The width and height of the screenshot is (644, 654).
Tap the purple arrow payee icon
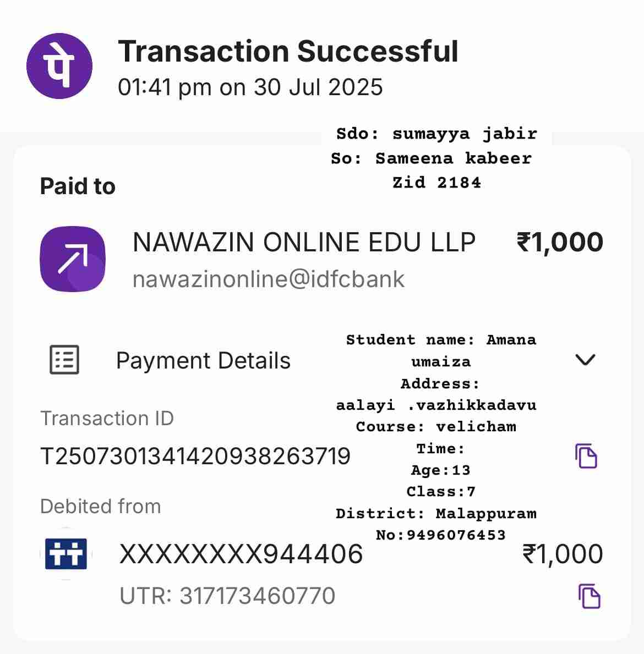[73, 259]
